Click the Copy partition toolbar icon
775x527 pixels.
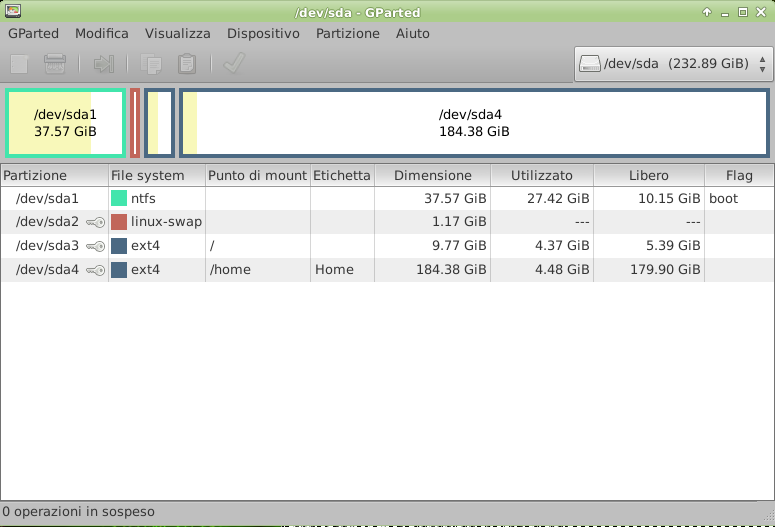click(152, 64)
